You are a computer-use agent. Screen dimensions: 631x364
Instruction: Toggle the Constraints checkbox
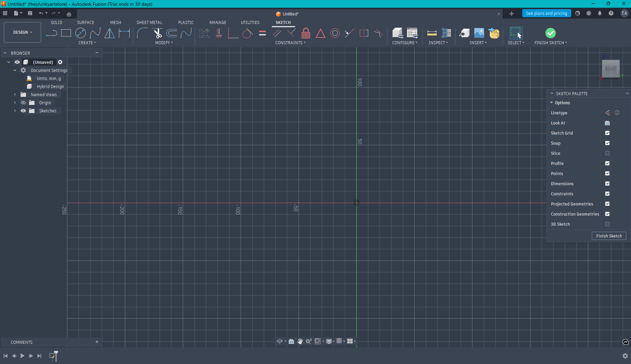click(x=607, y=194)
